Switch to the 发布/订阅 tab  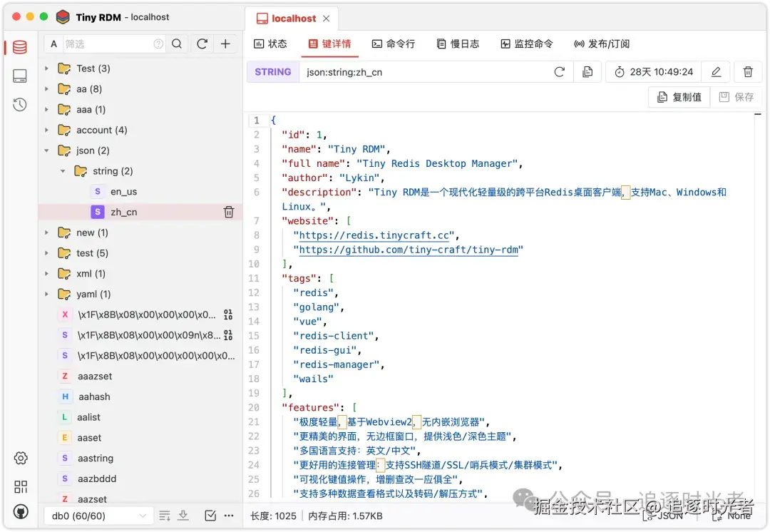point(602,44)
